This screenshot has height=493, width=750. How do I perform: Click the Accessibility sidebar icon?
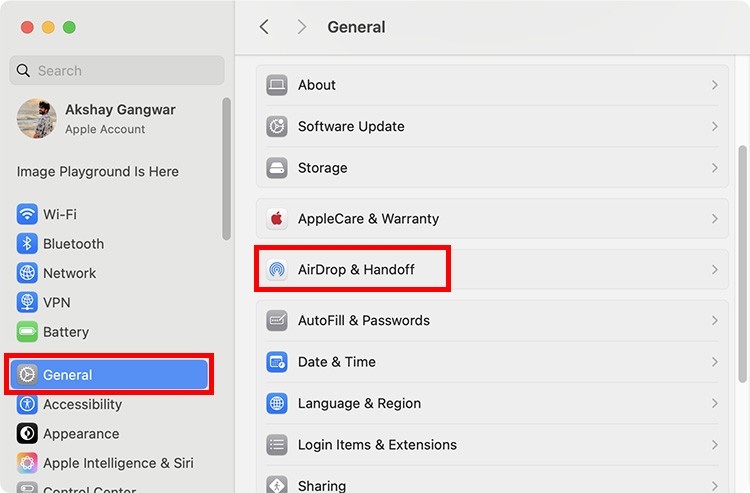coord(27,405)
